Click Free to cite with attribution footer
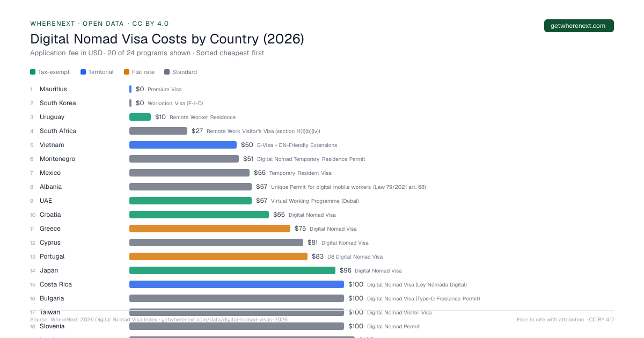The width and height of the screenshot is (644, 338). point(565,319)
